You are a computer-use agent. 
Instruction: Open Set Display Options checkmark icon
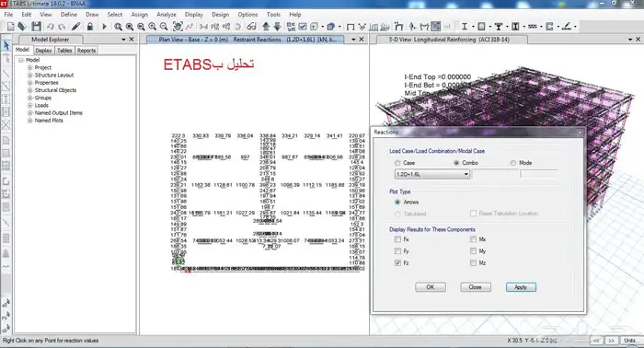[x=303, y=27]
